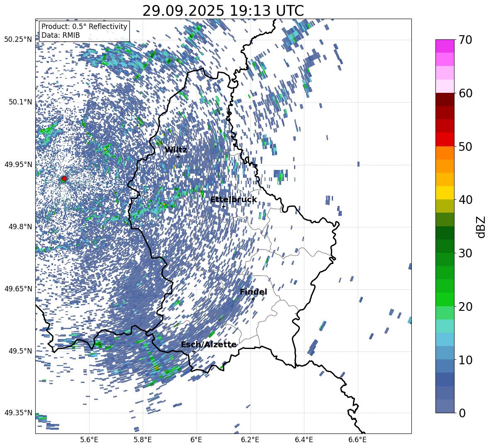Click the cross marker below Wiltz label
The height and width of the screenshot is (448, 491).
(178, 157)
